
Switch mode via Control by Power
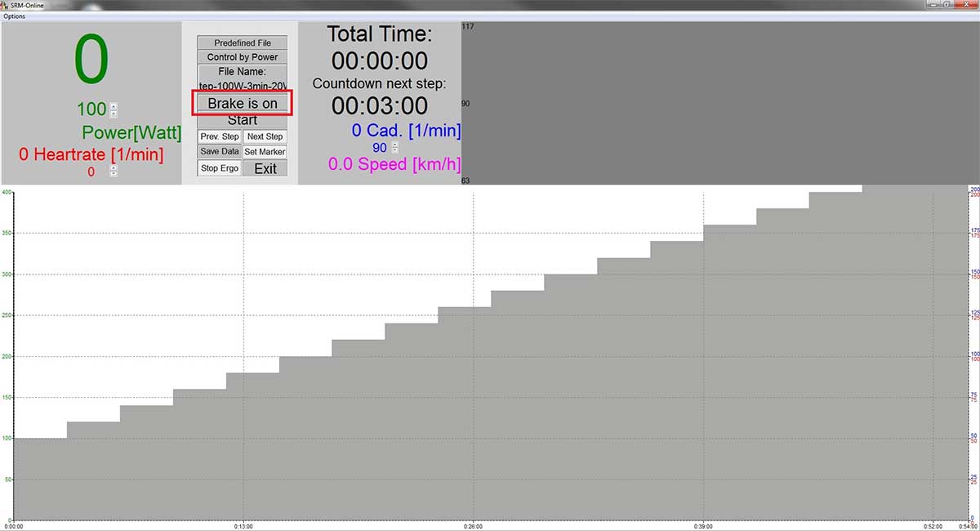[x=243, y=57]
